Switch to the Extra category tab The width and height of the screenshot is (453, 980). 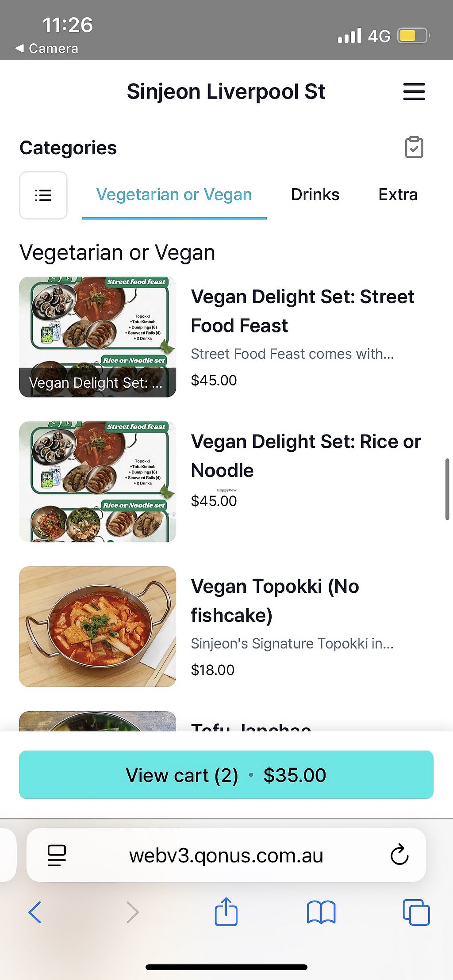click(398, 195)
